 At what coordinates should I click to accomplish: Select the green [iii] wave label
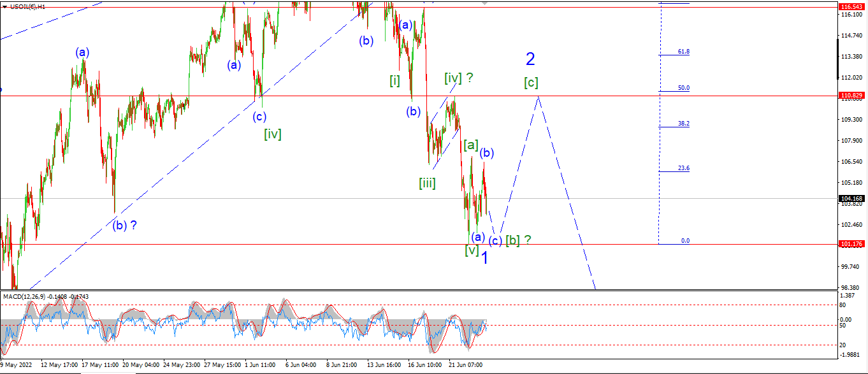(427, 183)
